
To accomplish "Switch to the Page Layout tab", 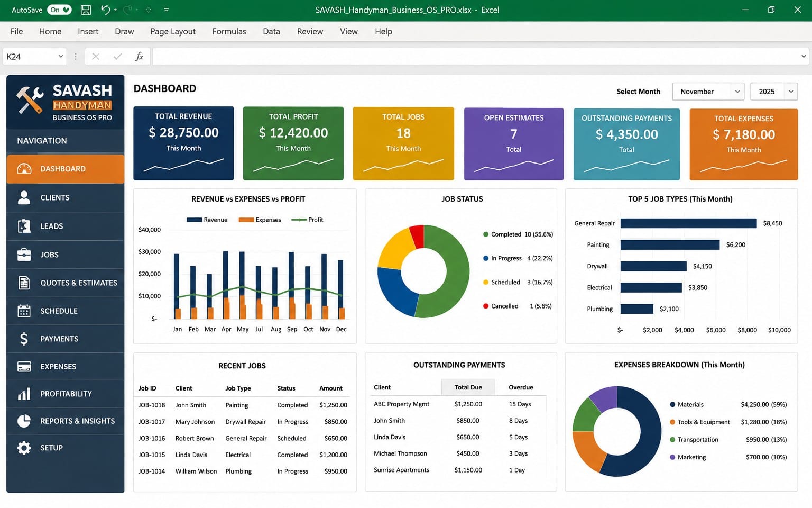I will pyautogui.click(x=173, y=31).
